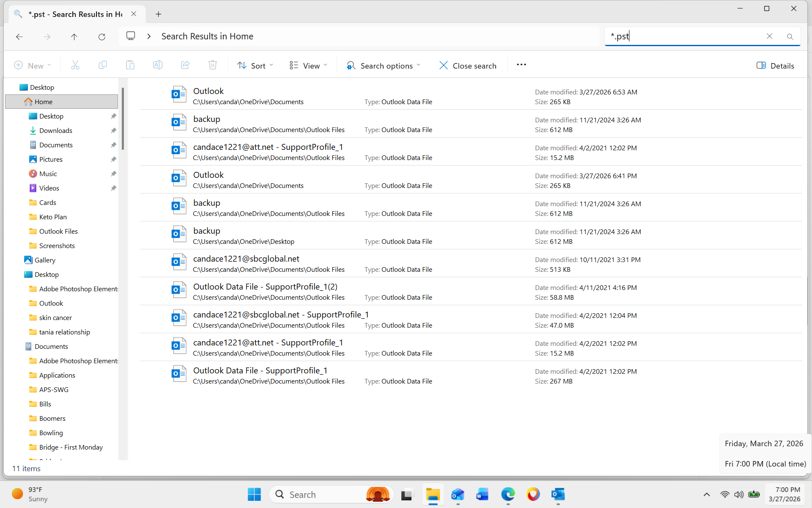
Task: Open Music in navigation pane
Action: (48, 174)
